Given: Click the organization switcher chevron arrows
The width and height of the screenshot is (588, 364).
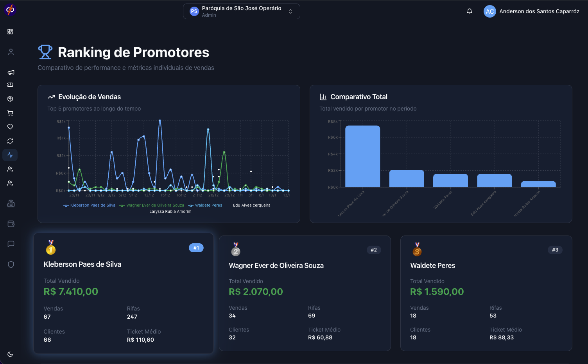Looking at the screenshot, I should tap(290, 11).
